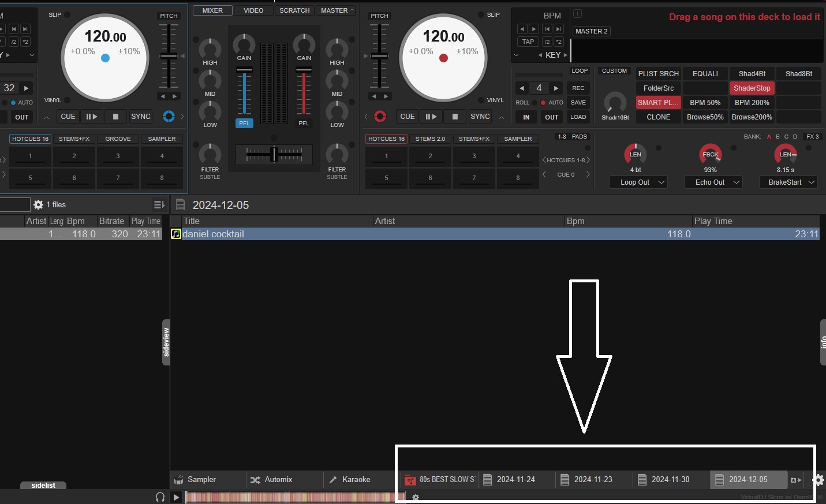The height and width of the screenshot is (504, 826).
Task: Open the BrakeStart effect dropdown
Action: tap(788, 182)
